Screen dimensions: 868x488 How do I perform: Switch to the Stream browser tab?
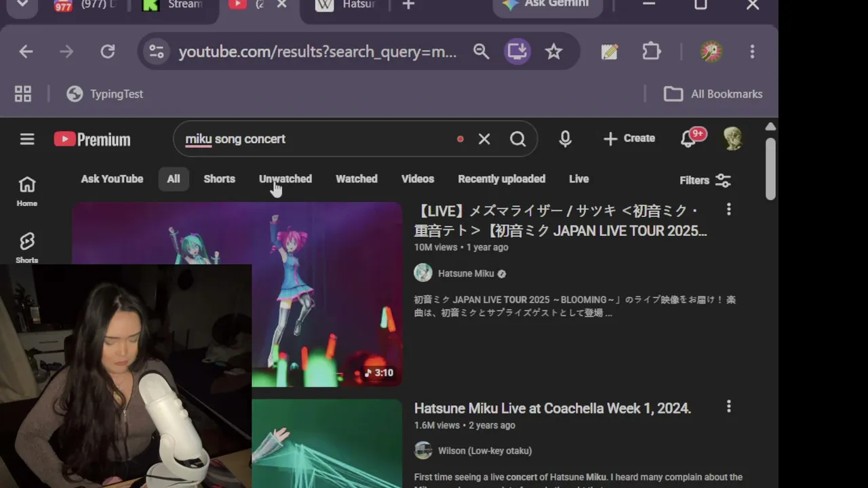point(173,5)
